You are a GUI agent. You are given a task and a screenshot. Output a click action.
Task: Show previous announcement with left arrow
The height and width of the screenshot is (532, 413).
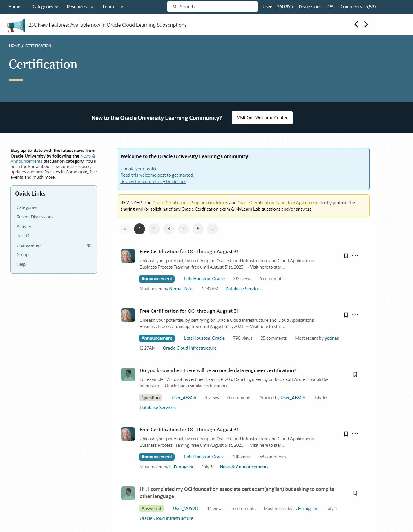tap(356, 24)
